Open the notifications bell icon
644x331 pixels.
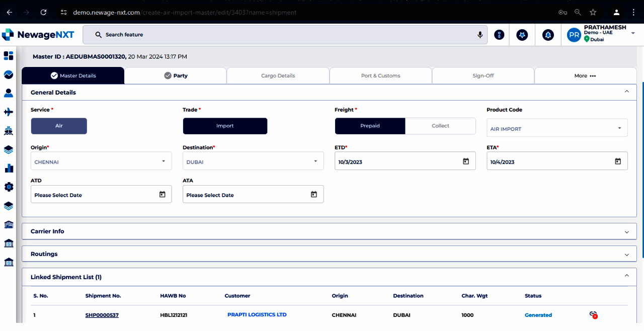pos(548,35)
